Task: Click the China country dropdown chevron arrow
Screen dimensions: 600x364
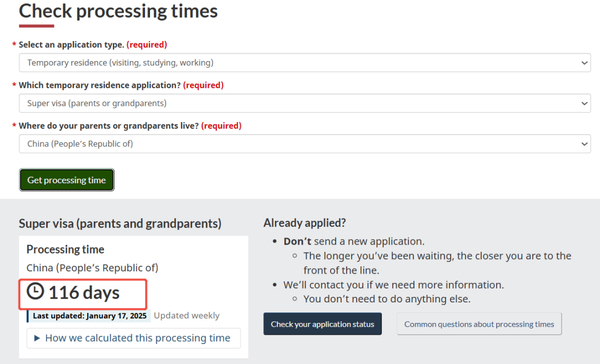Action: 584,144
